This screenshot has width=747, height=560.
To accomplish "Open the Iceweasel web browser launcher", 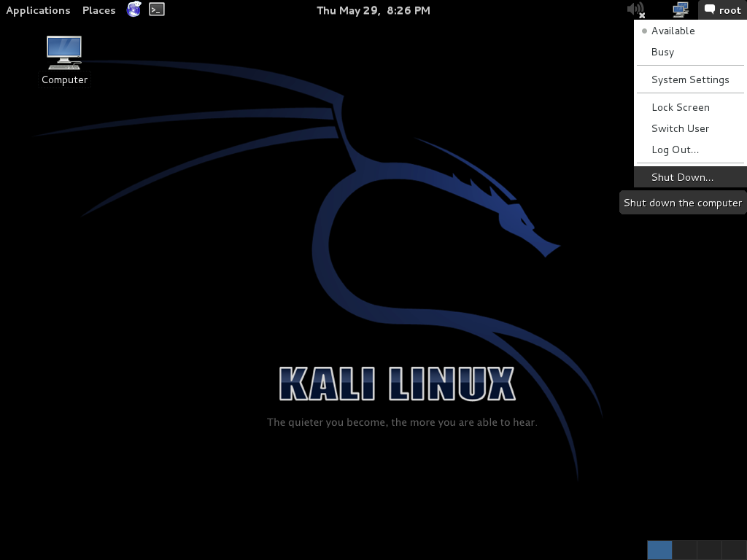I will [133, 9].
